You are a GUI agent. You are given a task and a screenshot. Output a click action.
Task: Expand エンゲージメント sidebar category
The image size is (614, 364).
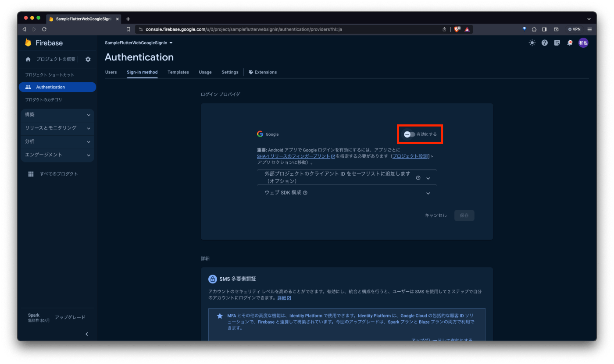57,155
